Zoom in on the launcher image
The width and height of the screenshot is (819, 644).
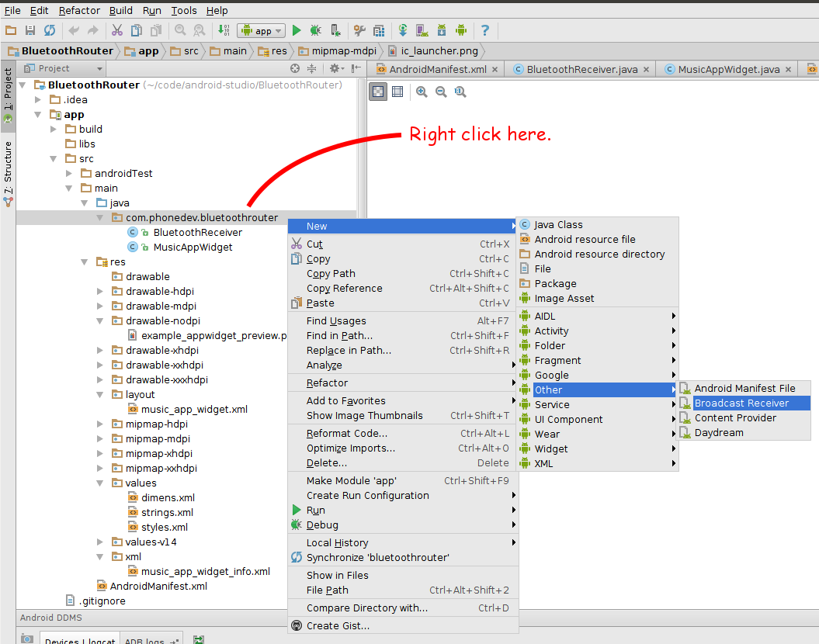coord(421,92)
